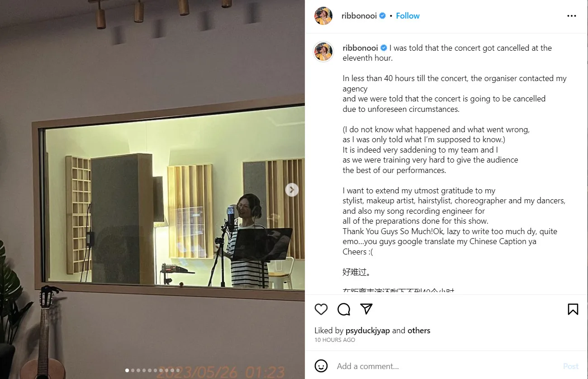
Task: Save post with the bookmark icon
Action: pyautogui.click(x=573, y=309)
